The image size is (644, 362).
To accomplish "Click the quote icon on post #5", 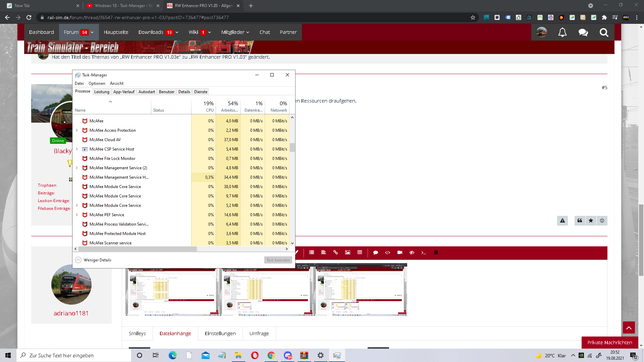I will pos(580,221).
